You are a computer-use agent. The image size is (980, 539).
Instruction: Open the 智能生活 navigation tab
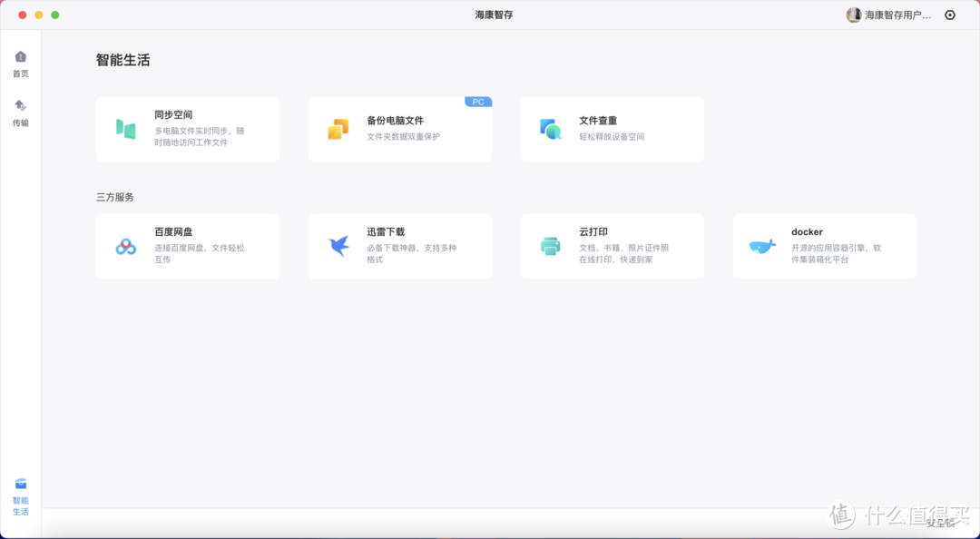[20, 495]
